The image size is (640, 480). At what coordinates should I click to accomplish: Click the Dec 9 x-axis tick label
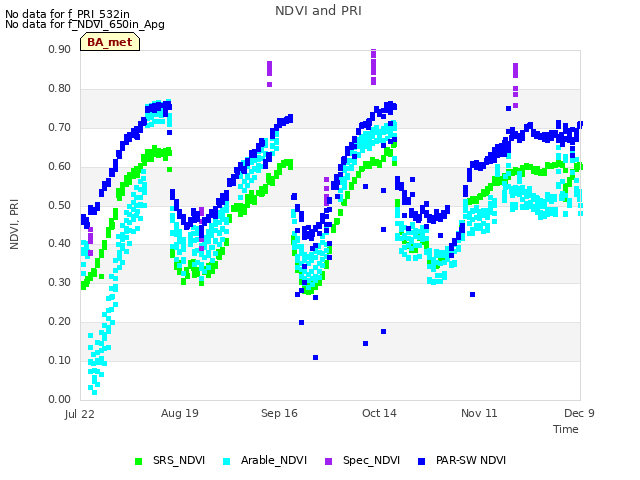579,413
